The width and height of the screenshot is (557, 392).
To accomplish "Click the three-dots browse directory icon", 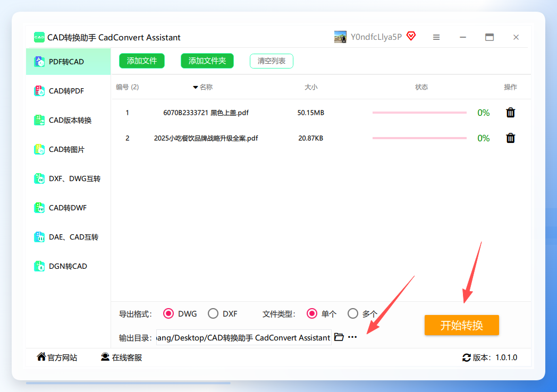I will [352, 337].
